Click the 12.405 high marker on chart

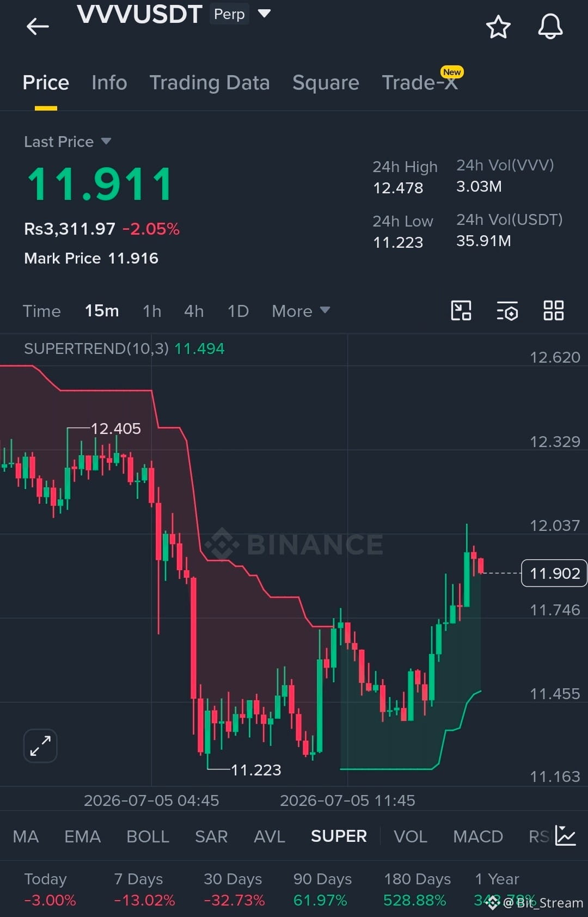115,429
